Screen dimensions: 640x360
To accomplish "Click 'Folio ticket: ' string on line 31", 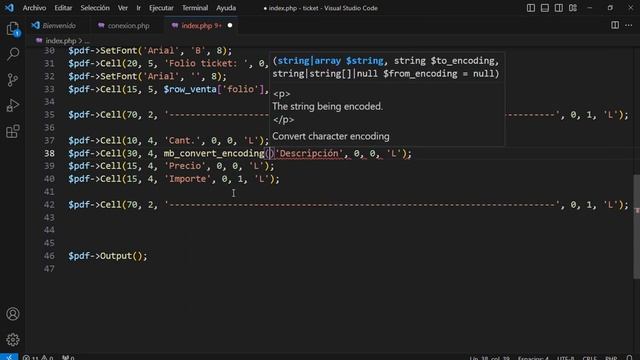I will click(206, 63).
